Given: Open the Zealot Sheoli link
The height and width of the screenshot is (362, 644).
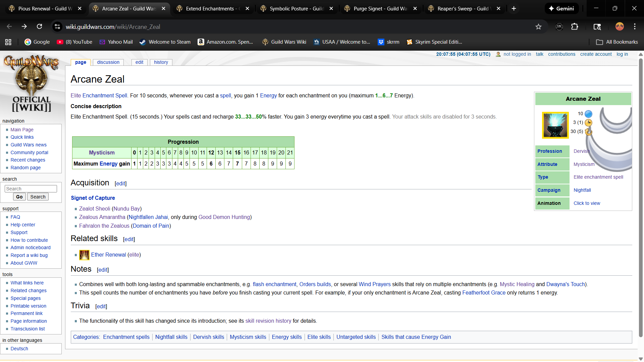Looking at the screenshot, I should click(95, 209).
